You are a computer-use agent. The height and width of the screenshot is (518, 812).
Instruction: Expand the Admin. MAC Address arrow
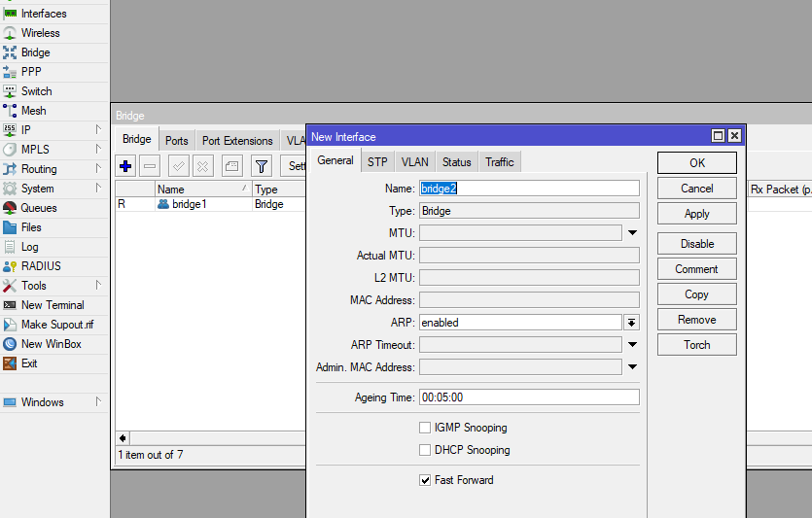coord(632,367)
